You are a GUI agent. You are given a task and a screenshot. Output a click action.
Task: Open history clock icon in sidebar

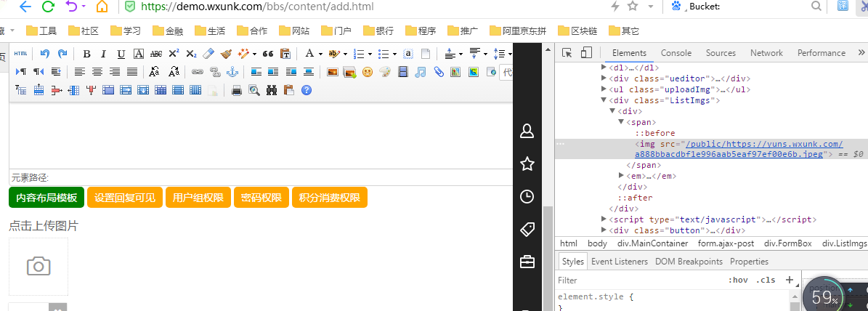(x=527, y=196)
